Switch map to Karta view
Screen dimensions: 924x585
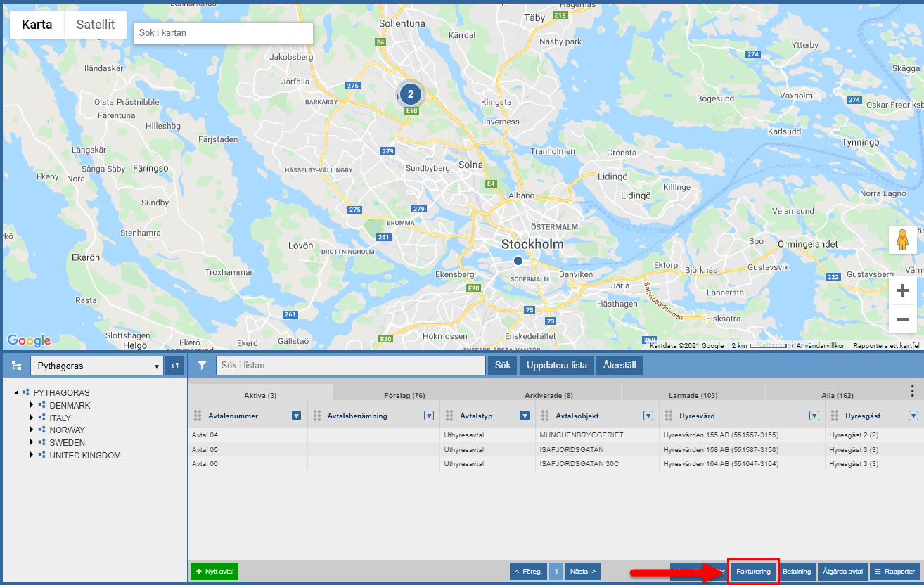coord(37,25)
